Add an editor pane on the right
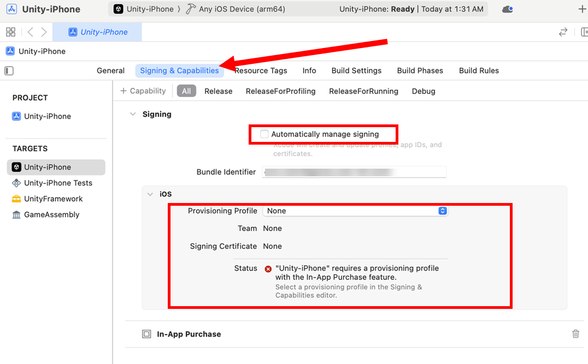 click(584, 32)
